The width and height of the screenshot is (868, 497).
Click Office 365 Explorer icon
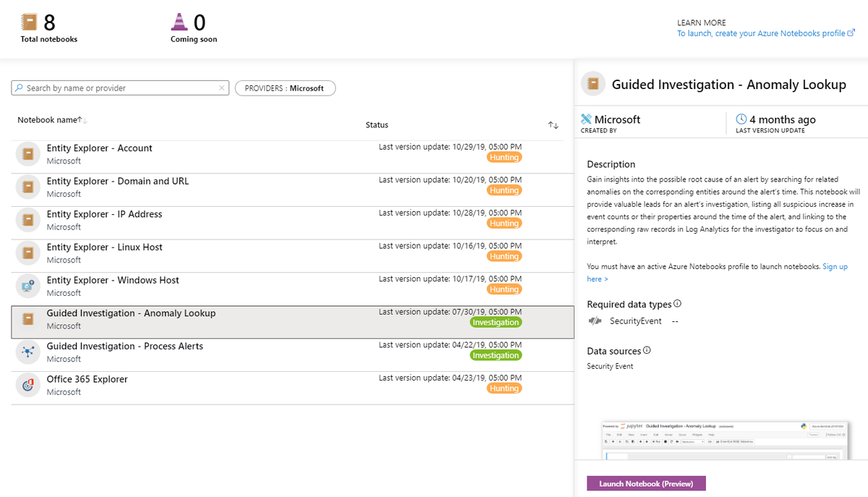click(27, 386)
